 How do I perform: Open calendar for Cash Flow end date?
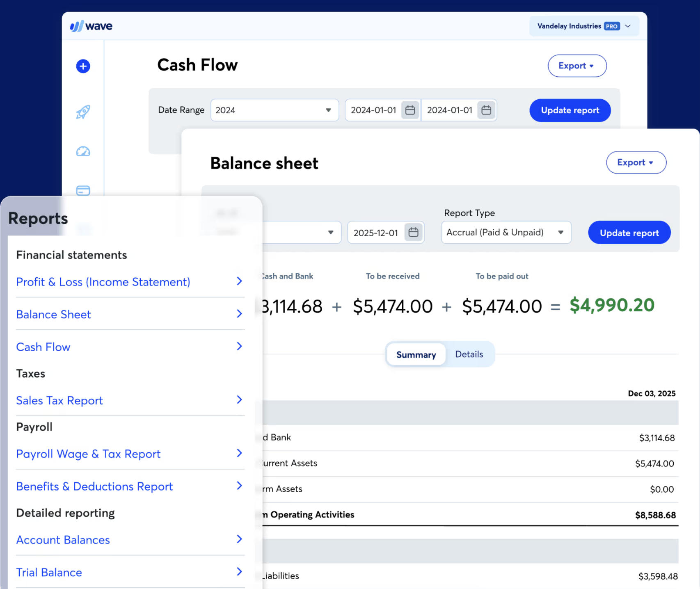486,110
